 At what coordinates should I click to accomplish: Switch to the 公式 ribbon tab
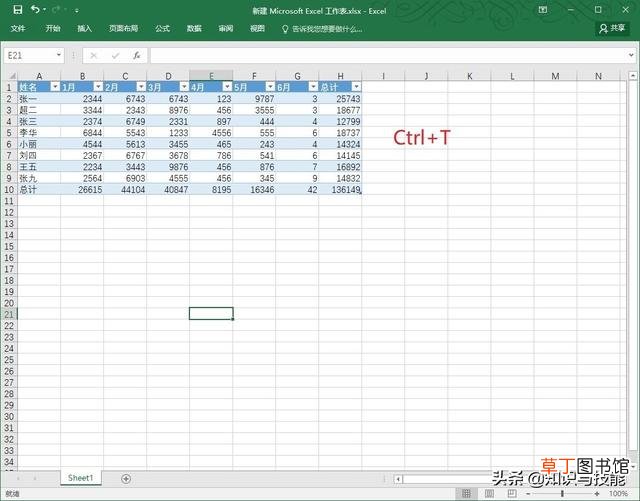tap(162, 28)
